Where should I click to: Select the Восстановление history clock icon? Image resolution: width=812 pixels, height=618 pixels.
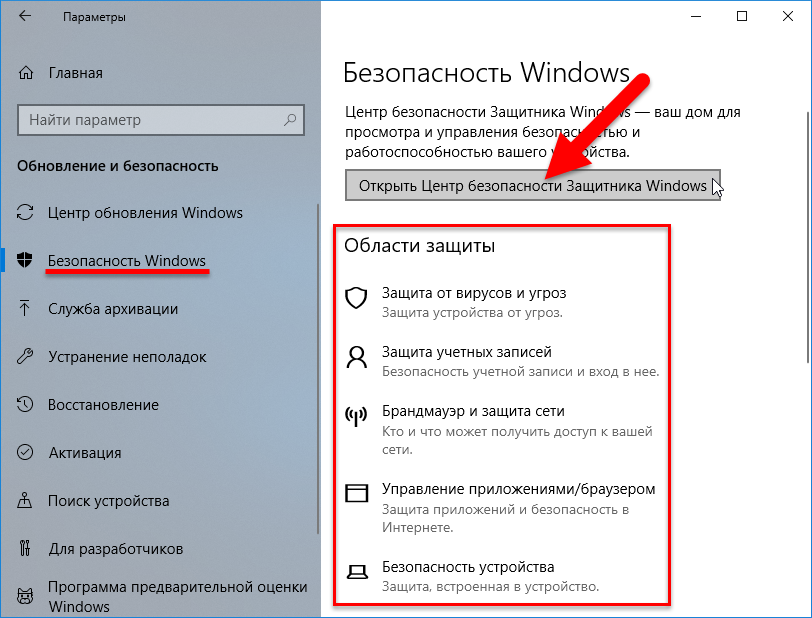tap(25, 405)
